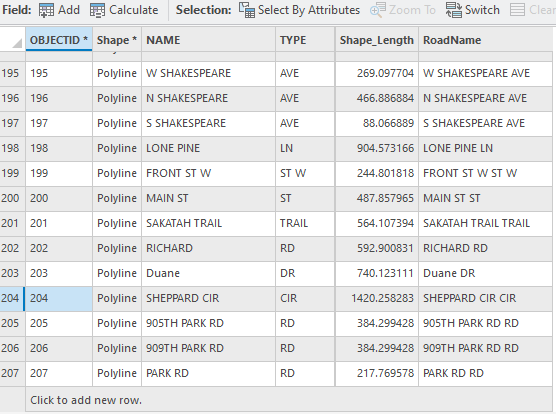
Task: Click the Select By Attributes icon
Action: 246,10
